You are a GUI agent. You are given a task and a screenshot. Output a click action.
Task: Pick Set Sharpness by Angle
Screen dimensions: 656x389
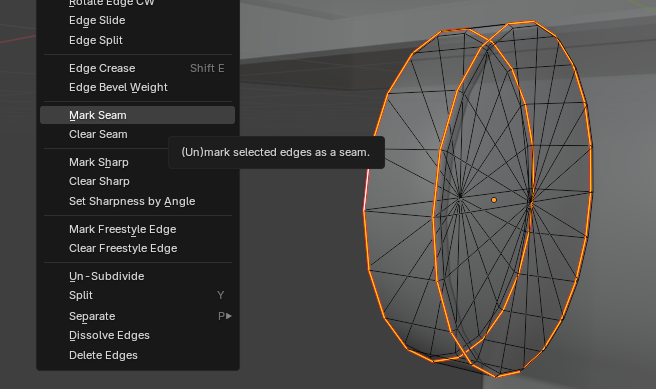coord(138,201)
